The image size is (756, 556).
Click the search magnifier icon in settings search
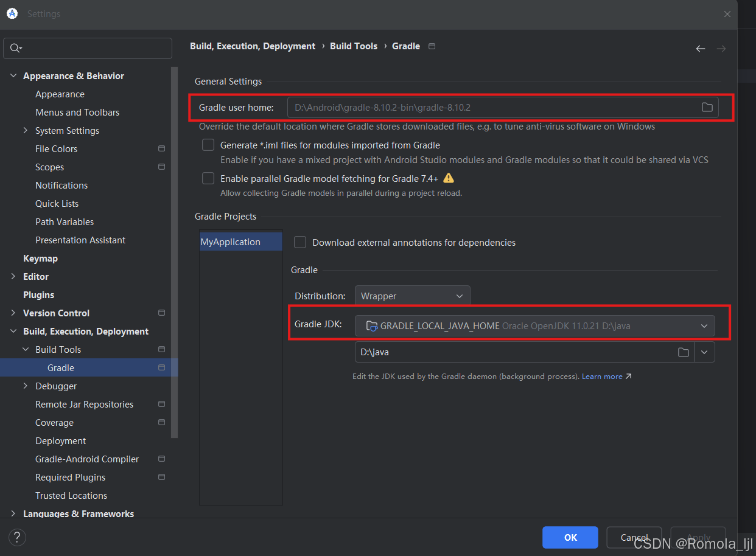coord(16,48)
